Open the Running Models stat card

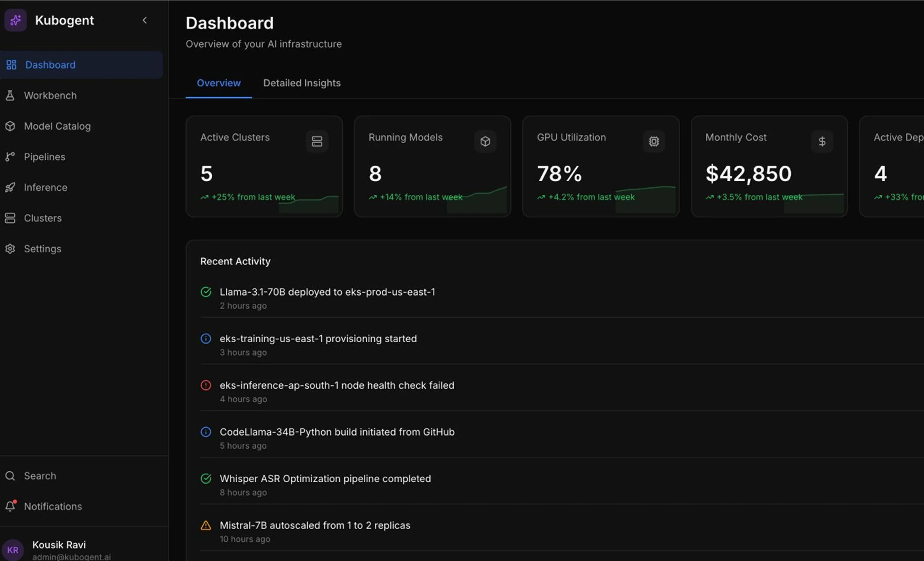[432, 166]
